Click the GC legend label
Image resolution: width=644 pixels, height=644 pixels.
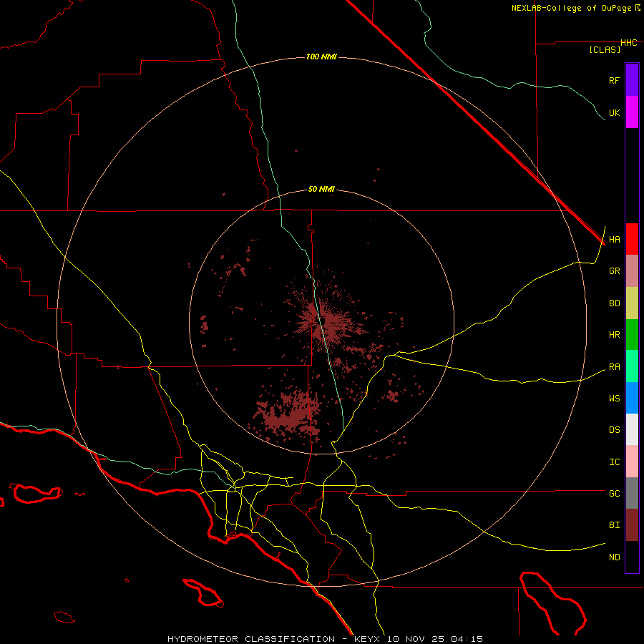(x=614, y=494)
